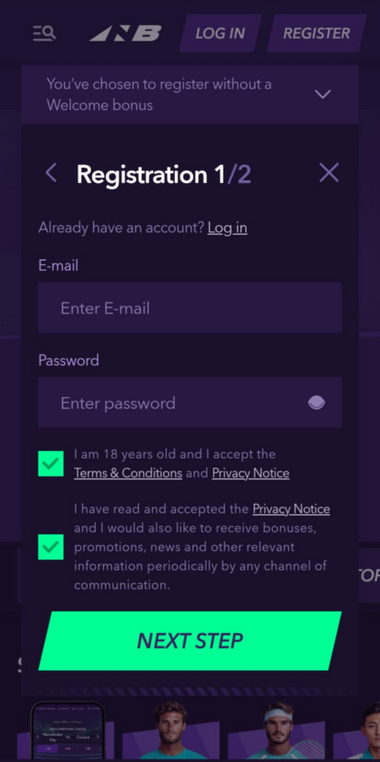Uncheck the receive bonuses and promotions checkbox
The image size is (380, 762).
coord(51,547)
